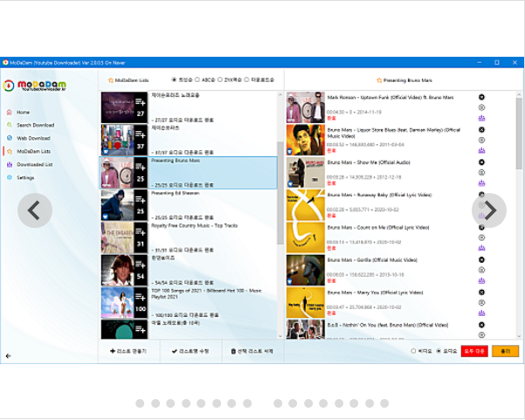
Task: Click the add-to-list icon on Presenting Bruno Mars
Action: pos(141,167)
